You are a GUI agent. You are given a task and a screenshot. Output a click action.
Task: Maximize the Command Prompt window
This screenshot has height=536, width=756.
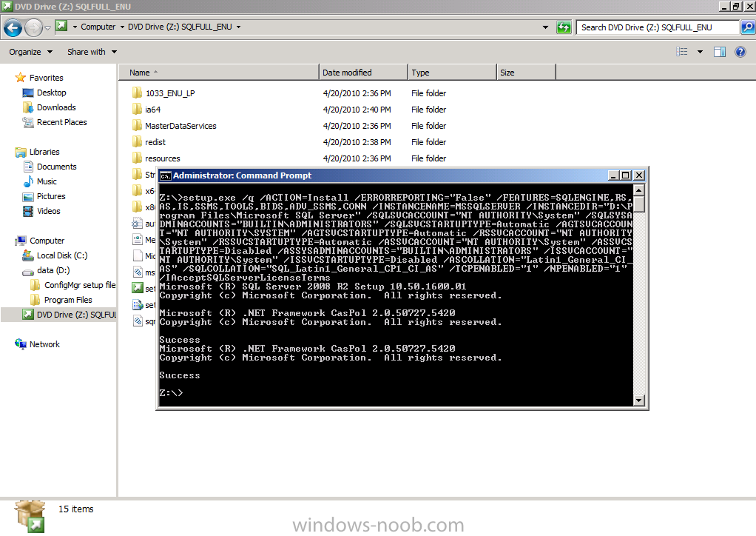click(x=625, y=175)
